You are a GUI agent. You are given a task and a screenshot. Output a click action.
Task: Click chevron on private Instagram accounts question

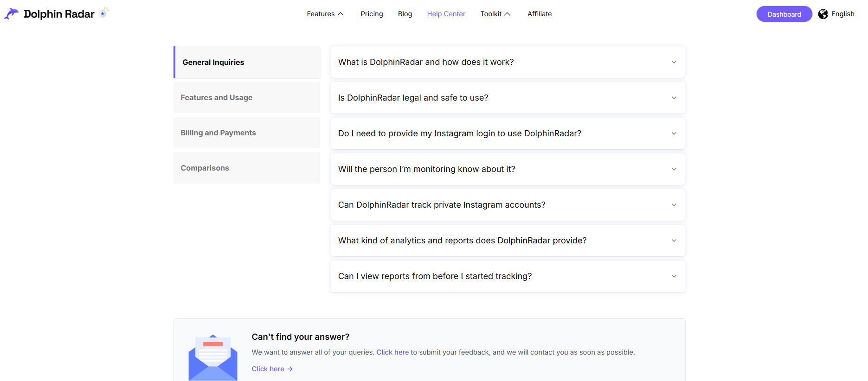click(674, 205)
